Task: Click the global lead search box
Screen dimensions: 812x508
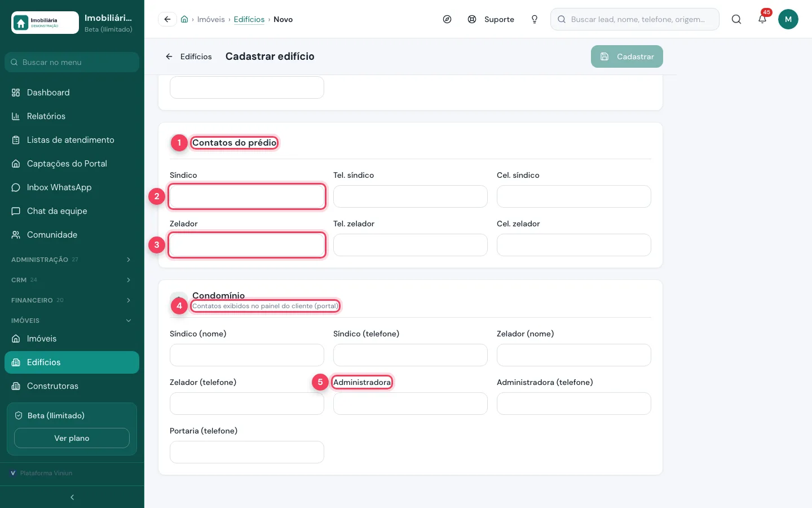Action: (635, 19)
